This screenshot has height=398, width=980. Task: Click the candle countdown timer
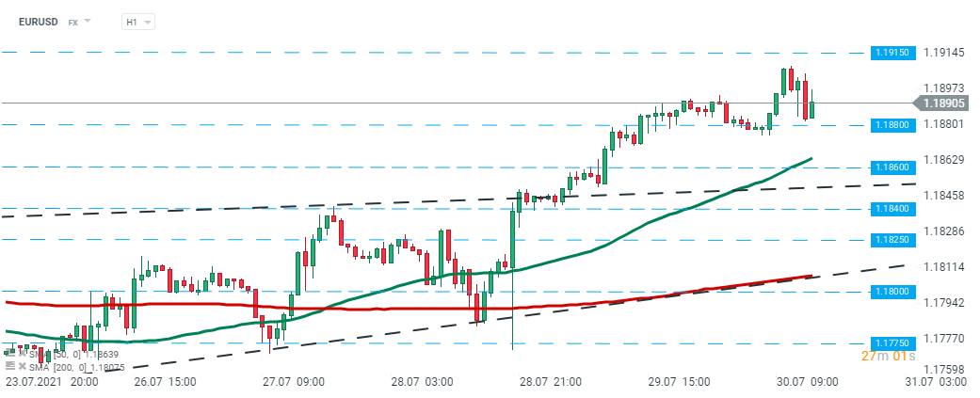(x=887, y=357)
